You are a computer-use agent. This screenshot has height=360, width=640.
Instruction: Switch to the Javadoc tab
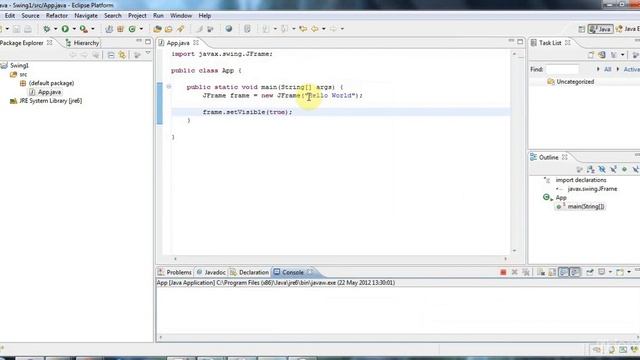tap(211, 272)
